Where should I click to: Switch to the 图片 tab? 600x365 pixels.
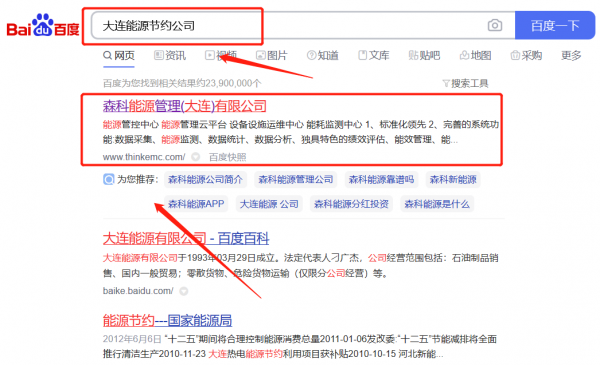[271, 55]
